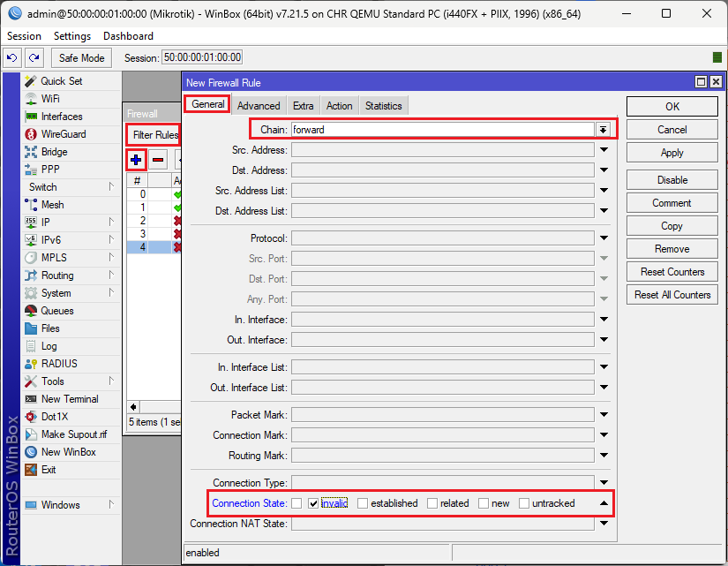Expand the Packet Mark field
Screen dimensions: 728x566
pos(604,414)
